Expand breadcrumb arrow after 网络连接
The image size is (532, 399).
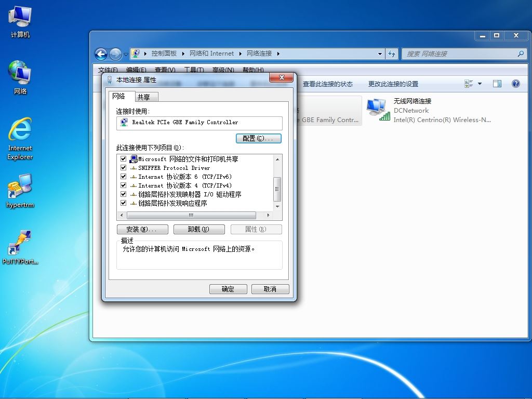click(278, 54)
